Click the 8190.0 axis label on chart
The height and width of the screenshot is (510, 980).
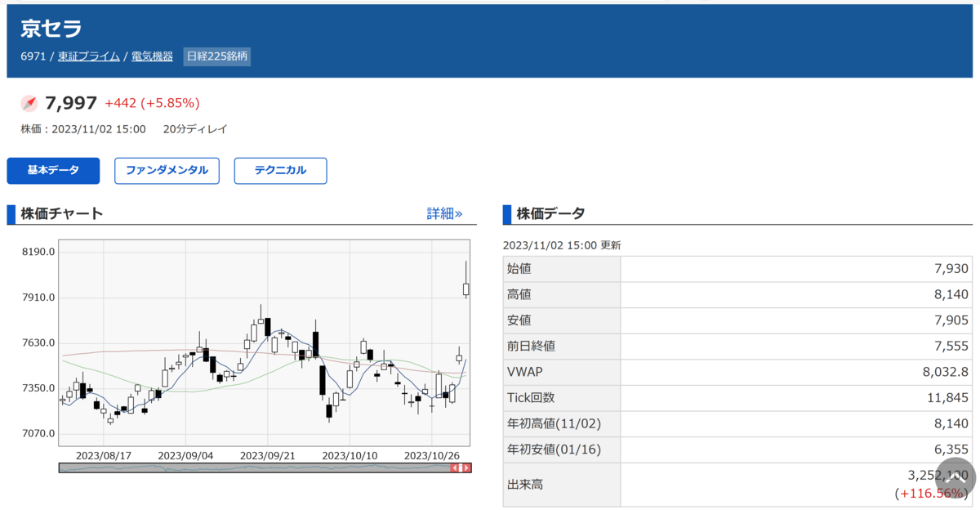pos(38,252)
